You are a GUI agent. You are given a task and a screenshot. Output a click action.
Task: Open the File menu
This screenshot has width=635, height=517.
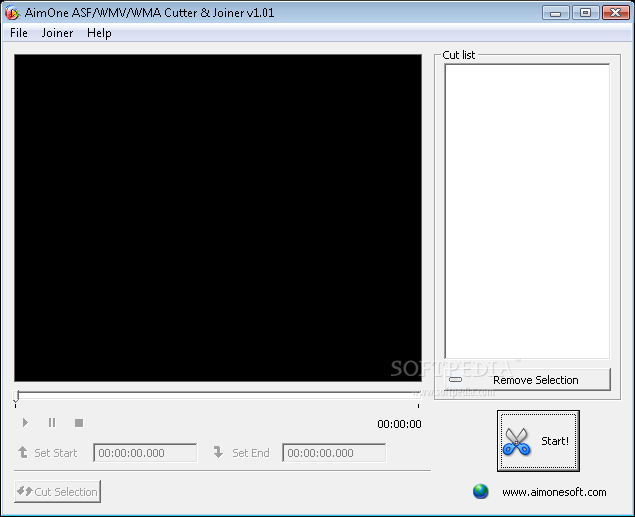(x=19, y=33)
